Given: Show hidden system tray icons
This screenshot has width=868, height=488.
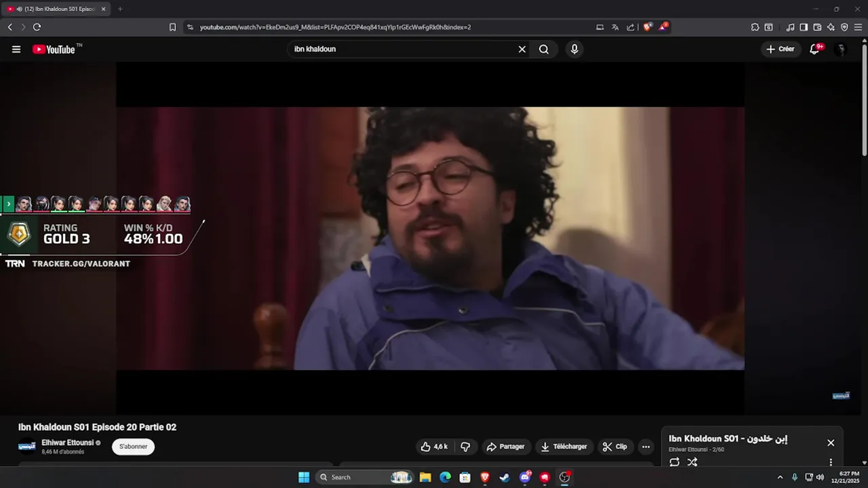Looking at the screenshot, I should (x=780, y=477).
